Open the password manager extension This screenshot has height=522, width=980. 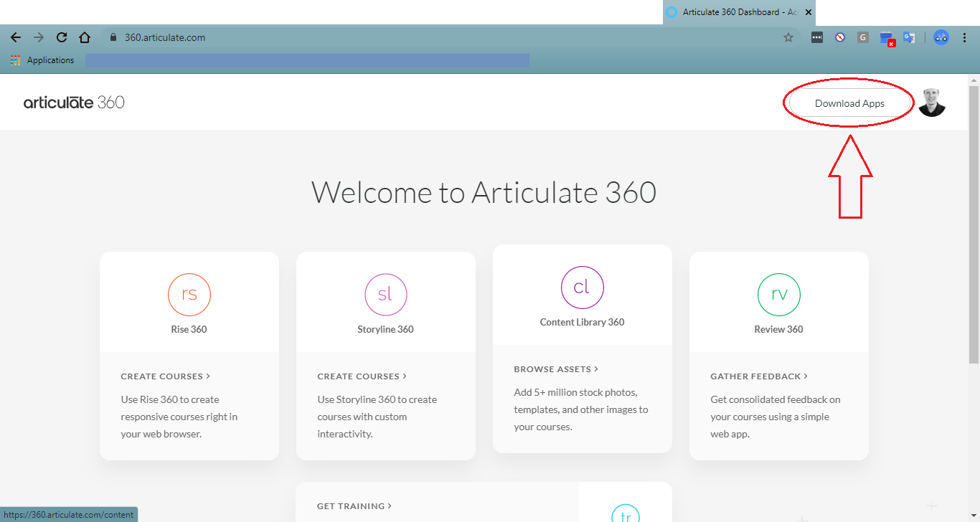click(817, 37)
